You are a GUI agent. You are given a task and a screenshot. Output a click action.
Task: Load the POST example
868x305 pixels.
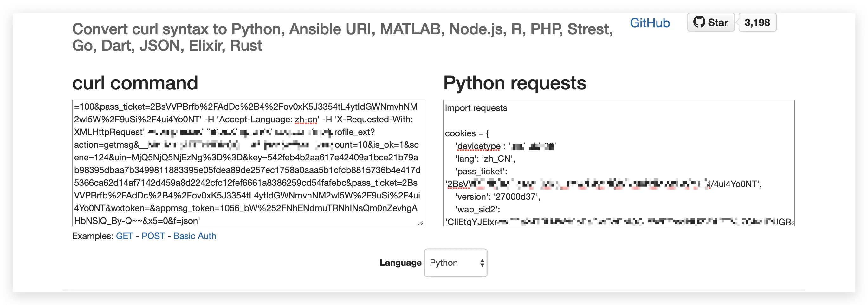[x=153, y=236]
